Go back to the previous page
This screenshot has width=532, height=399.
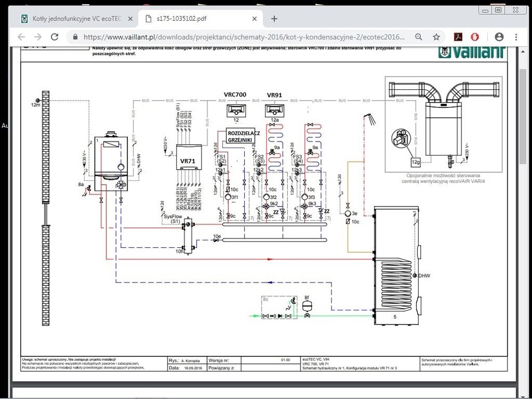pyautogui.click(x=21, y=37)
